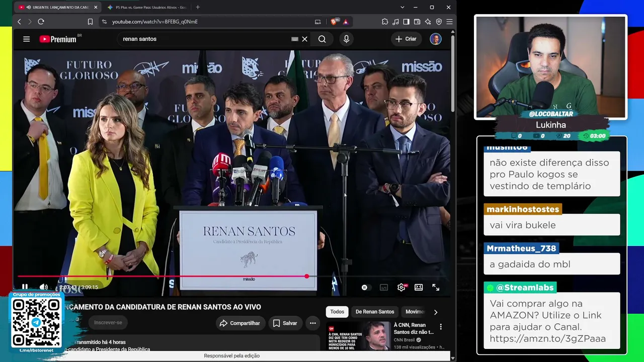Viewport: 644px width, 362px height.
Task: Open site settings icon in address bar
Action: pyautogui.click(x=104, y=22)
